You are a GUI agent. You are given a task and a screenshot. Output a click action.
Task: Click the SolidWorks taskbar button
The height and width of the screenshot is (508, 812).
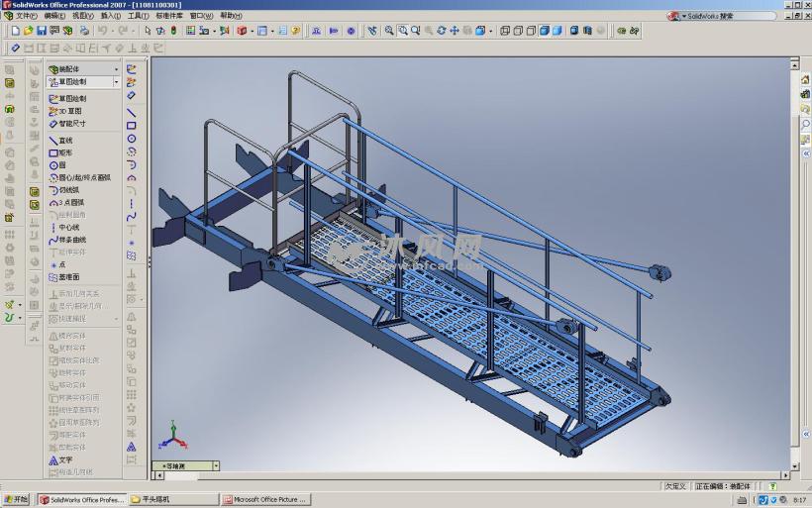pyautogui.click(x=82, y=499)
